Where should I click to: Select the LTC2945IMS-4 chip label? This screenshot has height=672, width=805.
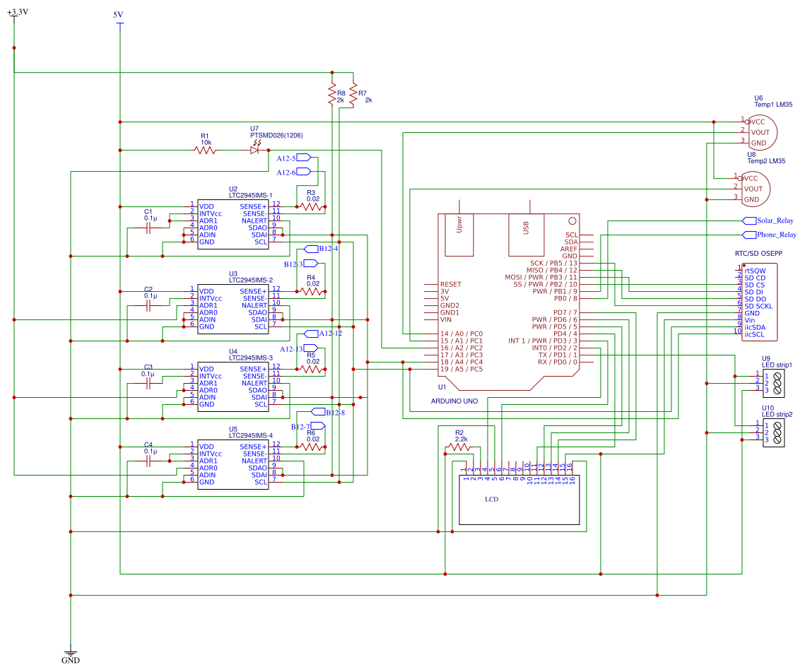(250, 436)
